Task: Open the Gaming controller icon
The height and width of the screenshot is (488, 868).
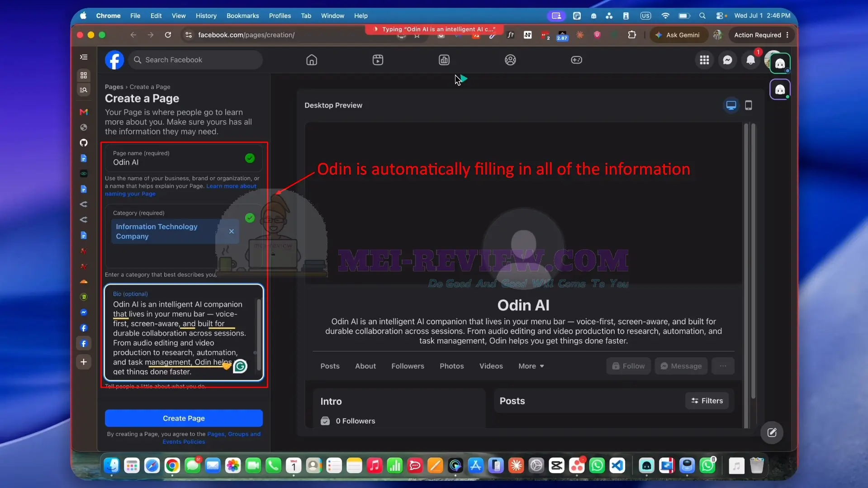Action: 576,60
